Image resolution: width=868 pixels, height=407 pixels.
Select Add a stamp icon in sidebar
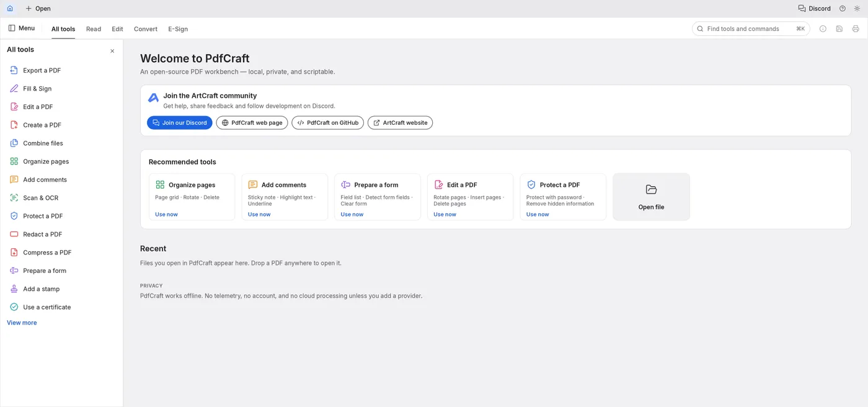[x=14, y=288]
